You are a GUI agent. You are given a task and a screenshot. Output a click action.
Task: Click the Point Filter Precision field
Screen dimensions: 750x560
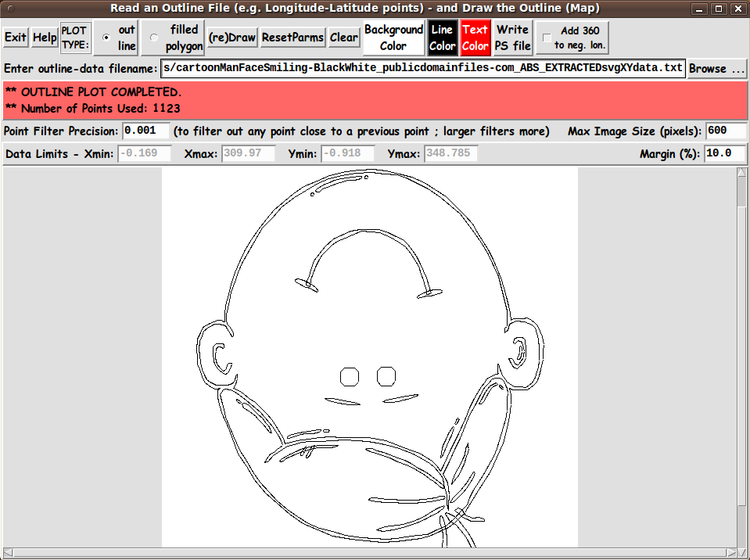pos(146,131)
